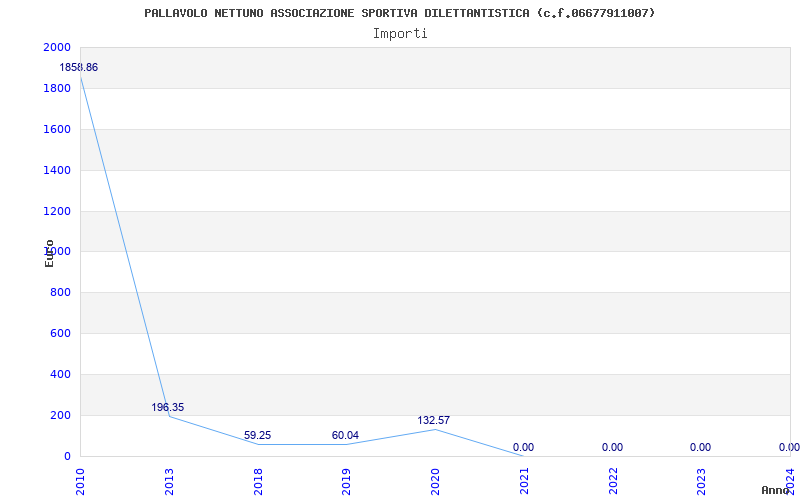Click the 2021 x-axis year label
Screen dimensions: 800x500
524,482
